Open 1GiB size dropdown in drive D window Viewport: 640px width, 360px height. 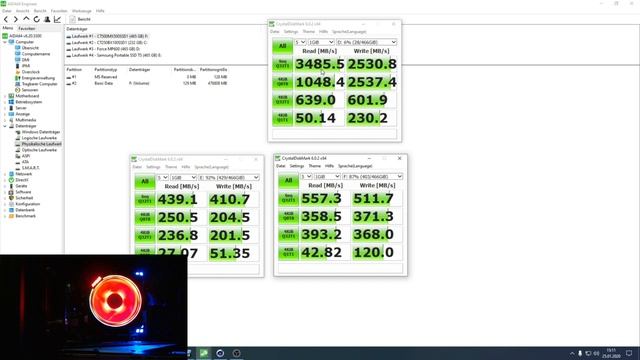[x=321, y=42]
